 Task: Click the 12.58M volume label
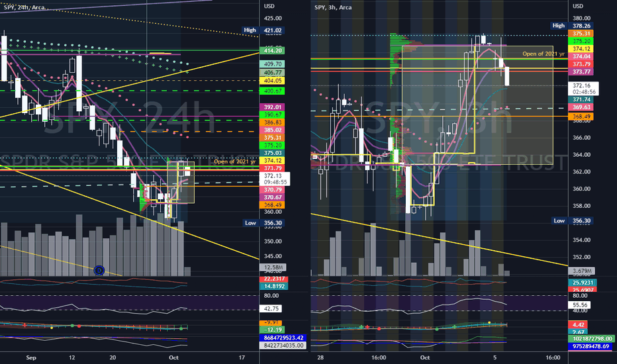(272, 267)
